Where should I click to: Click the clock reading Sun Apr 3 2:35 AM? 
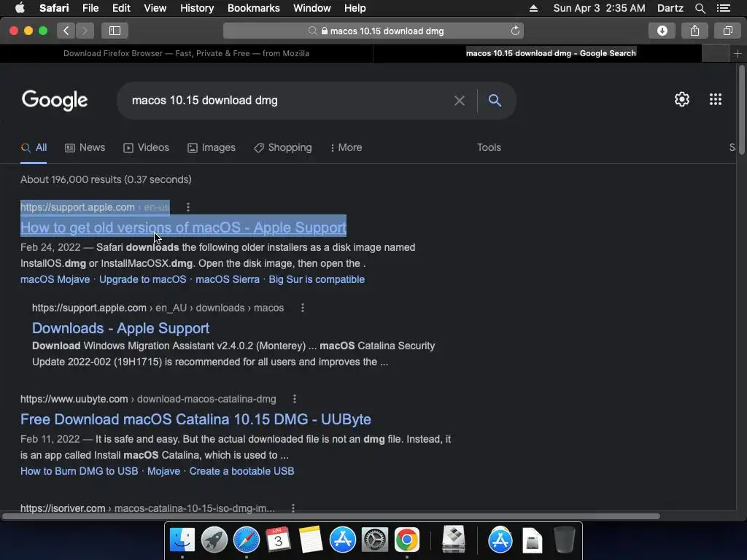pos(599,8)
